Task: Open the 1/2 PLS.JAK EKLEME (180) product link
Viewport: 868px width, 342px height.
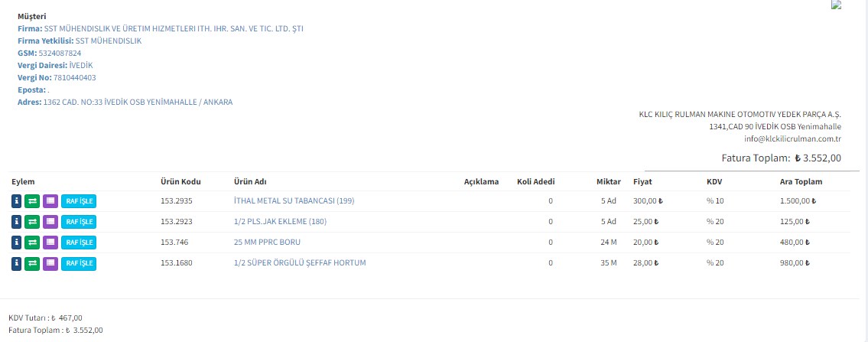Action: click(280, 222)
